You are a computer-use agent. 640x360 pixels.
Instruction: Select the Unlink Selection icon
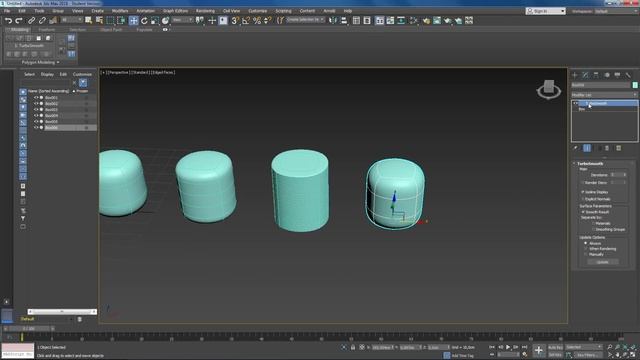click(42, 20)
